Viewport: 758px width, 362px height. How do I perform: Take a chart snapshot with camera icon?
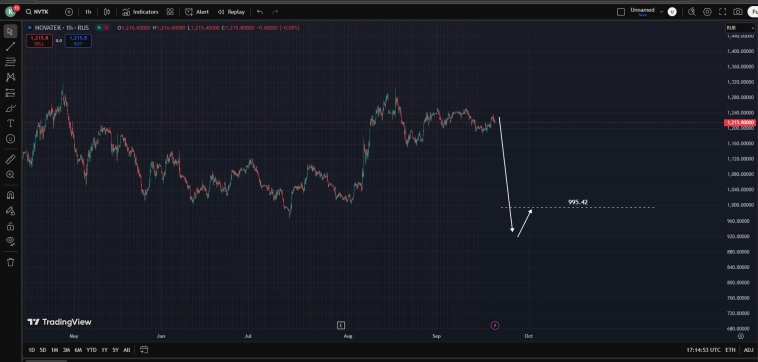[738, 12]
